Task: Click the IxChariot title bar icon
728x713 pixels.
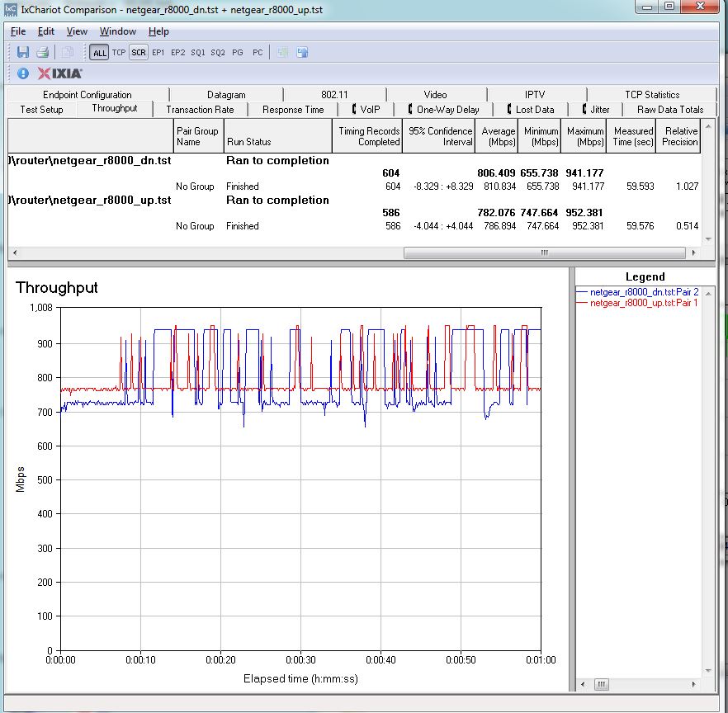Action: (11, 9)
